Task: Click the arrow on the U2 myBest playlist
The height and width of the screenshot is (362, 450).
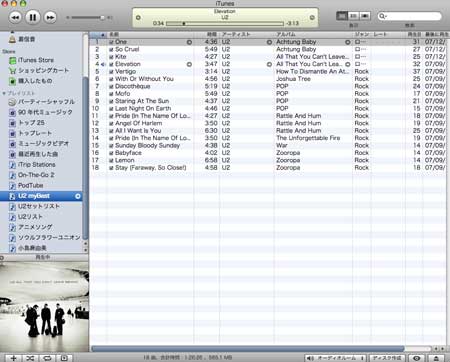Action: tap(78, 196)
